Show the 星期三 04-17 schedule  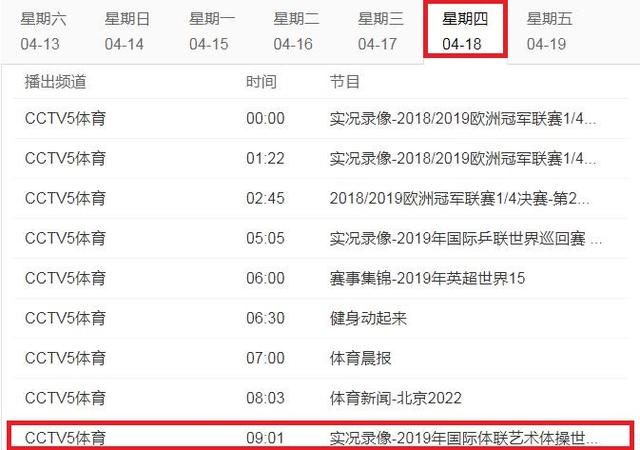pyautogui.click(x=380, y=31)
